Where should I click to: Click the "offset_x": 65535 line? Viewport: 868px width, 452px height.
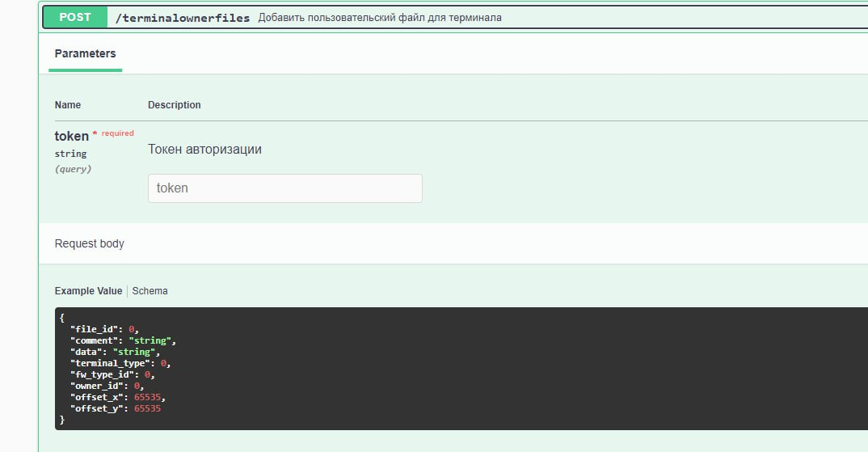pyautogui.click(x=118, y=397)
